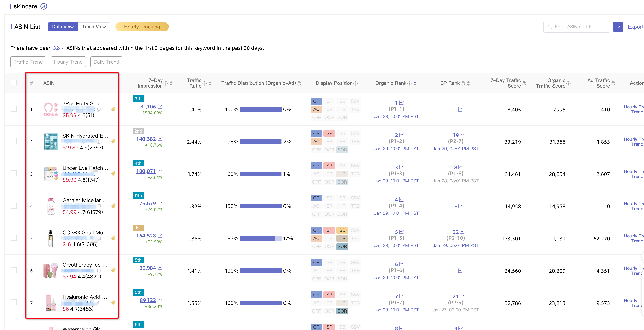Click the 164,528 impression value
The image size is (644, 330).
146,236
